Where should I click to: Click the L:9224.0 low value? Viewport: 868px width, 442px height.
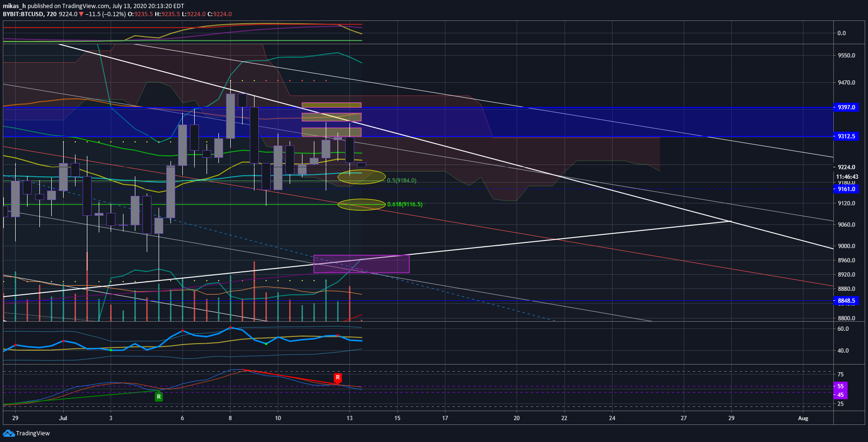194,14
